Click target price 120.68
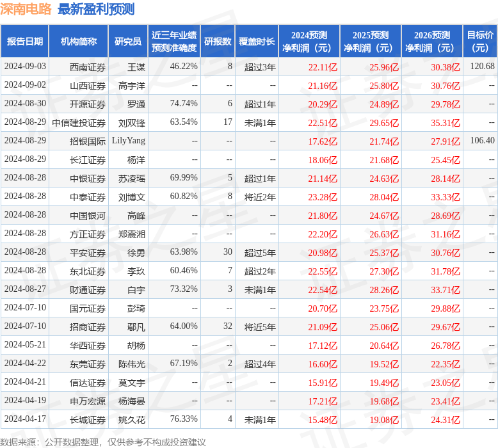The height and width of the screenshot is (448, 498). coord(482,67)
